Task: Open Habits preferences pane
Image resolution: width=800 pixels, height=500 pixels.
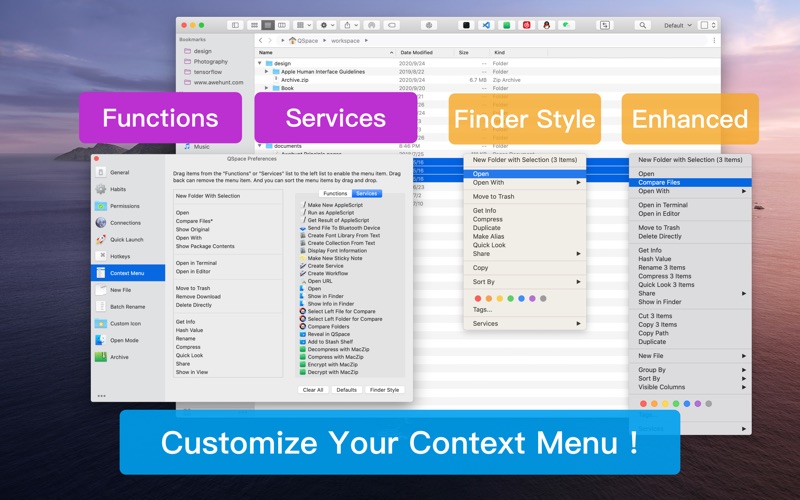Action: 128,189
